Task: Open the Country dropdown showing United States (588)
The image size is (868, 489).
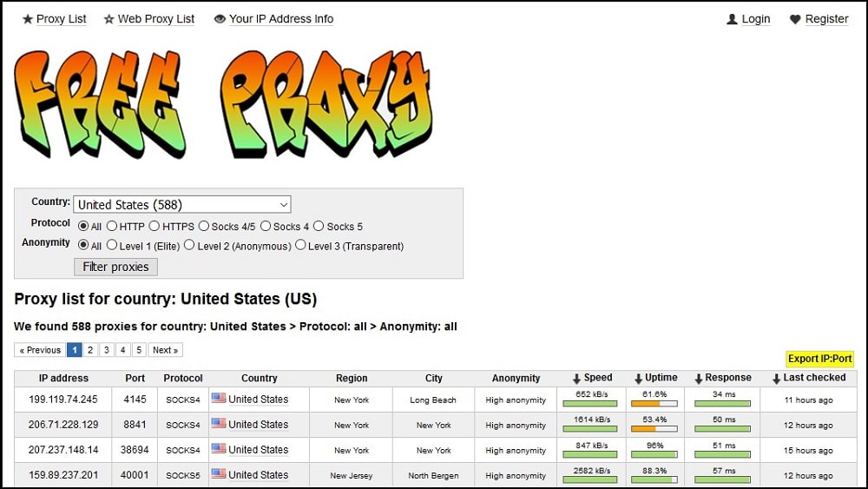Action: tap(182, 204)
